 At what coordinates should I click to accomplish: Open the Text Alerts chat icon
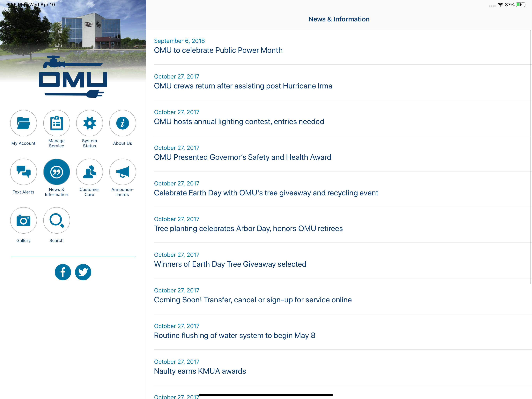tap(23, 172)
